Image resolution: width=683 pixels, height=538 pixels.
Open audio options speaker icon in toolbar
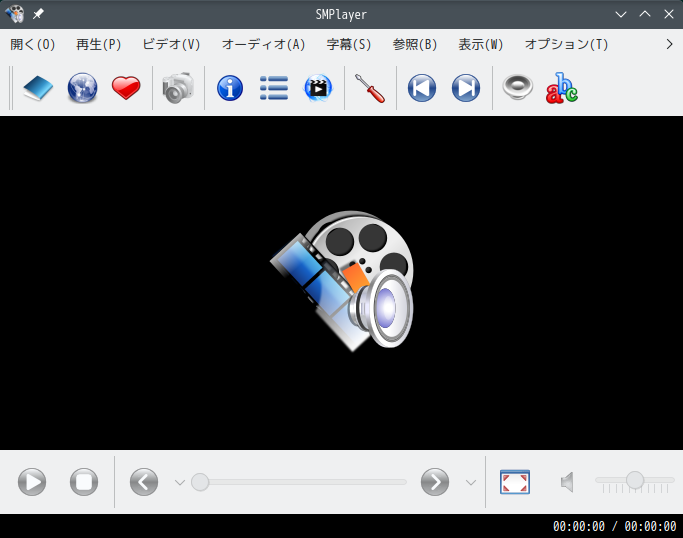coord(517,87)
